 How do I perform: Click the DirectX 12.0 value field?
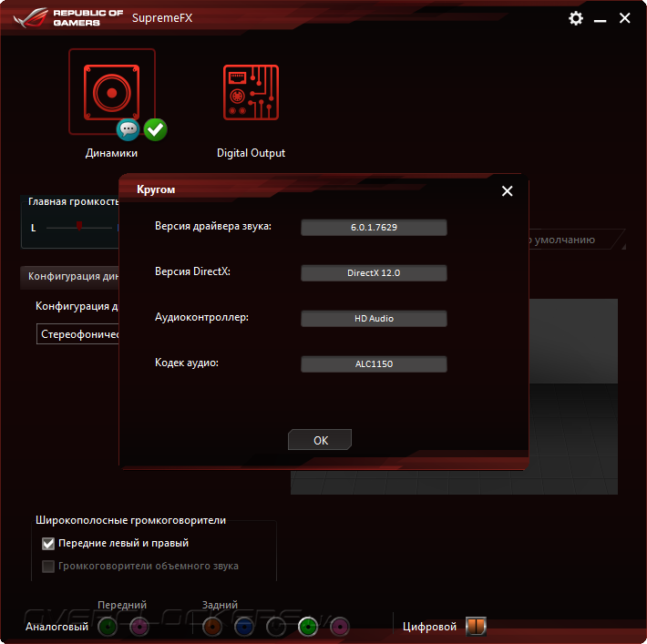click(374, 273)
